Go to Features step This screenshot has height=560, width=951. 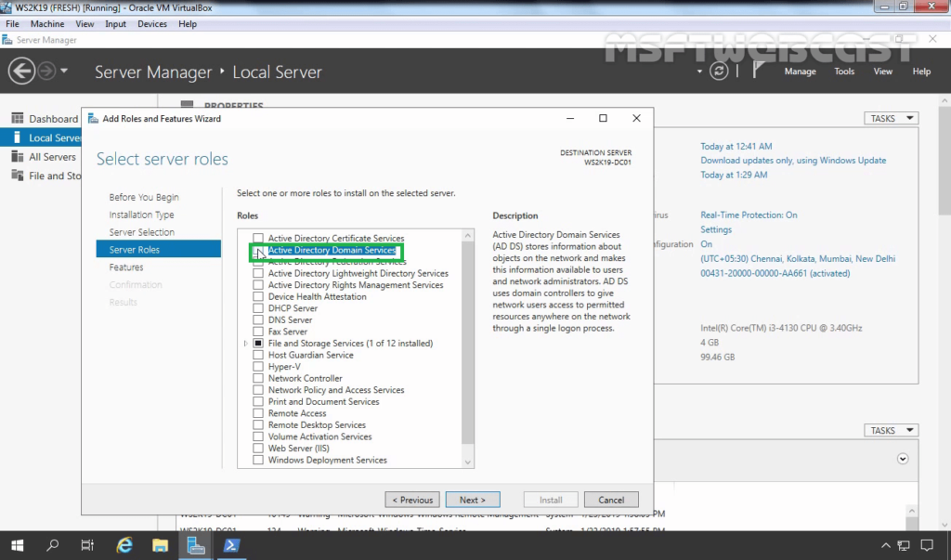pyautogui.click(x=126, y=267)
